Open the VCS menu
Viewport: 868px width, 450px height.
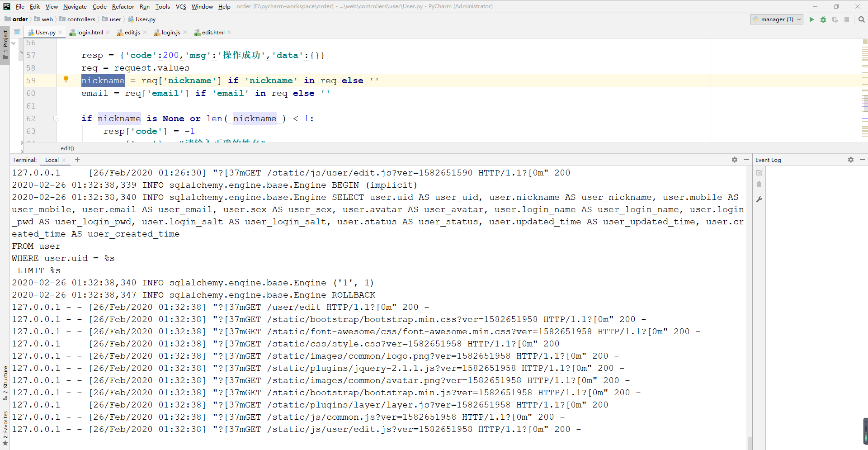tap(181, 6)
